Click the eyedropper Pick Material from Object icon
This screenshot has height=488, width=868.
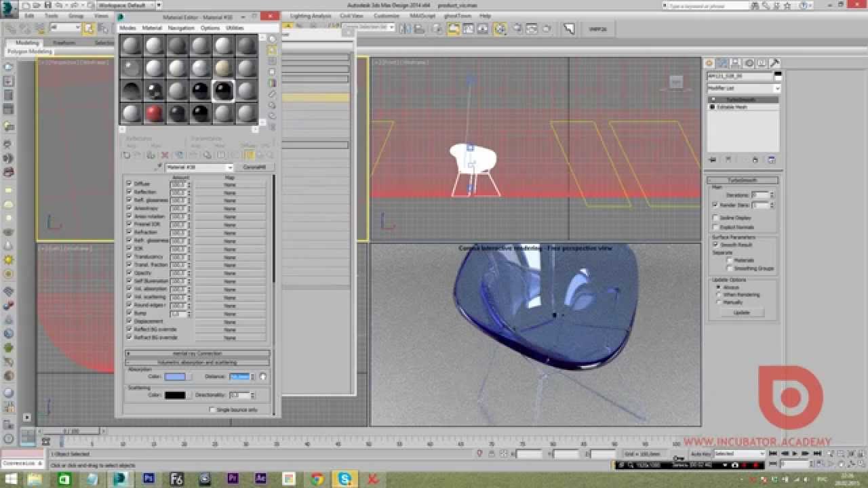click(159, 167)
